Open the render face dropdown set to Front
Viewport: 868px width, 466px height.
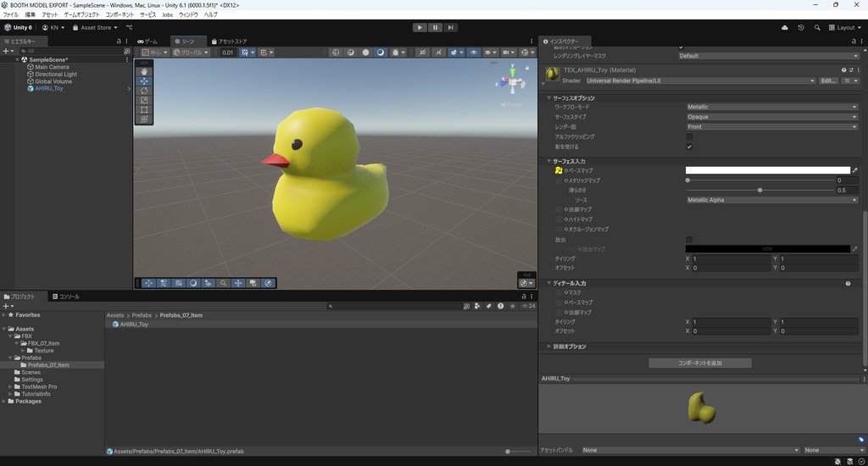(772, 127)
